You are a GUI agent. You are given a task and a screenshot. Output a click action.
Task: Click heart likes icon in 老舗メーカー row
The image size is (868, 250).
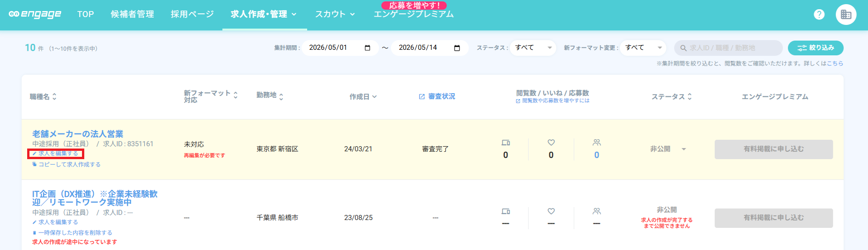pos(551,143)
